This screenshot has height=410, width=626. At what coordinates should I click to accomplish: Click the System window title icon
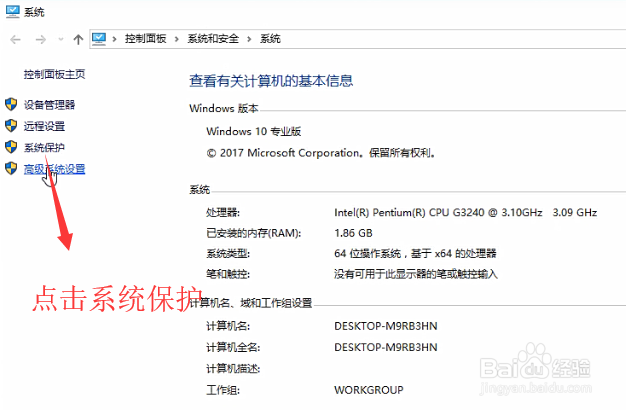pyautogui.click(x=12, y=12)
